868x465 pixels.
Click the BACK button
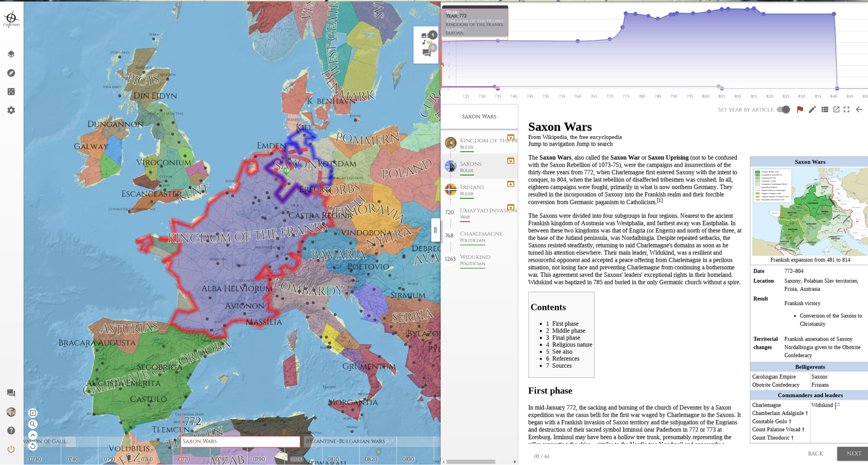[x=815, y=454]
